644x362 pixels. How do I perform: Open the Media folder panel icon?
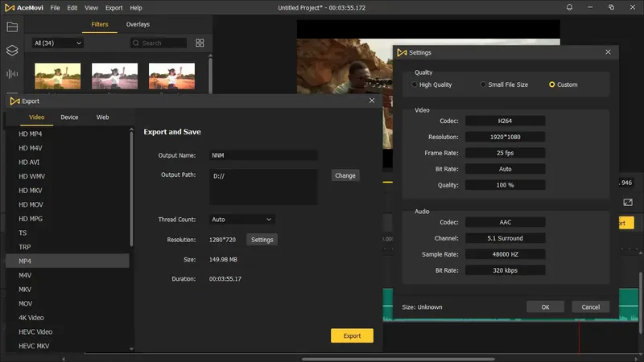[12, 27]
